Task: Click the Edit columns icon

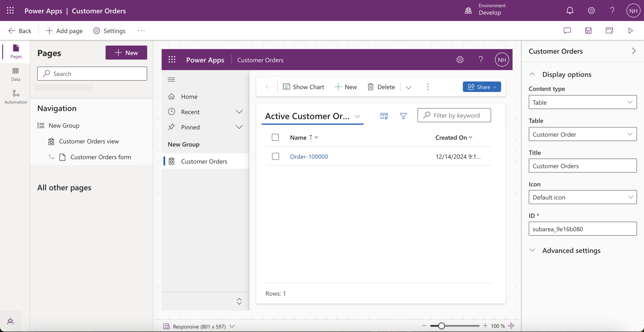Action: pyautogui.click(x=384, y=116)
